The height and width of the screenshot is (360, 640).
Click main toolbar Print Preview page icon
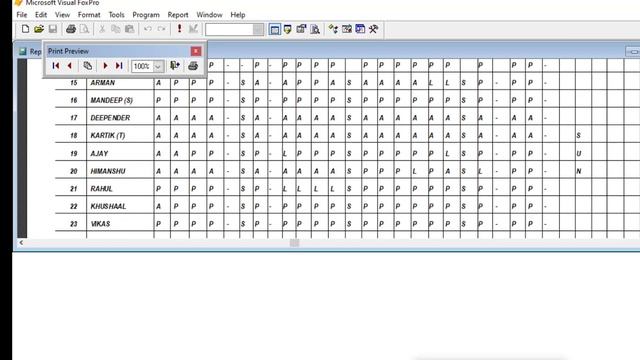(84, 29)
